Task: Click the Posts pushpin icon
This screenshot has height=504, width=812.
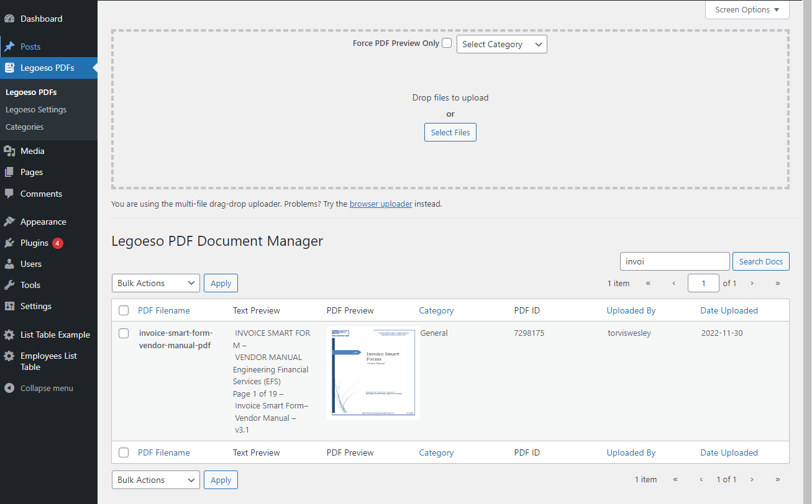Action: [9, 47]
